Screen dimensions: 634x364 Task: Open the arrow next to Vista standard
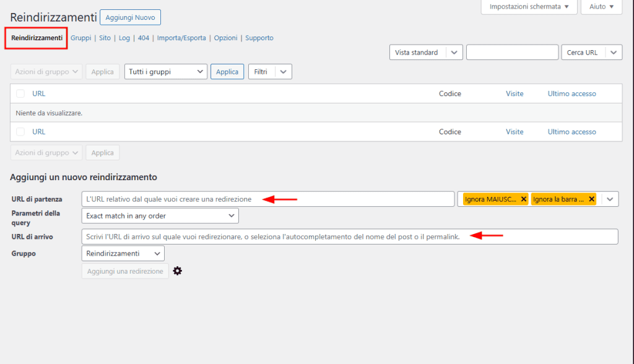click(x=454, y=53)
